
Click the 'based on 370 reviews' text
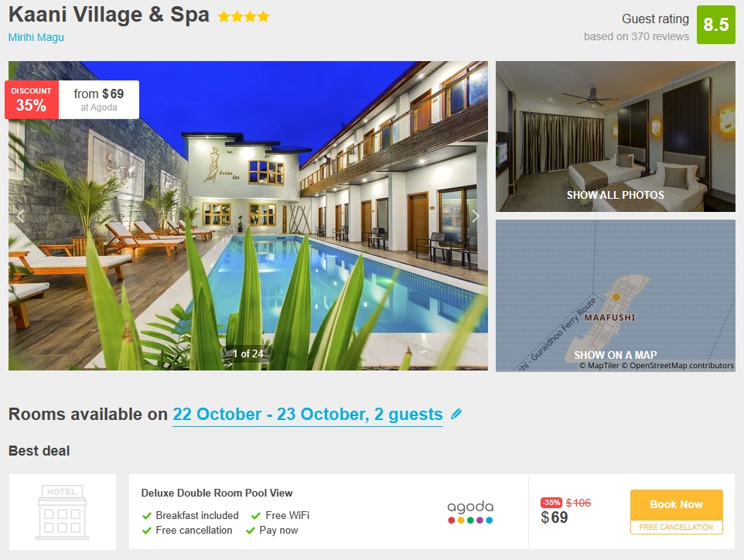pyautogui.click(x=636, y=36)
